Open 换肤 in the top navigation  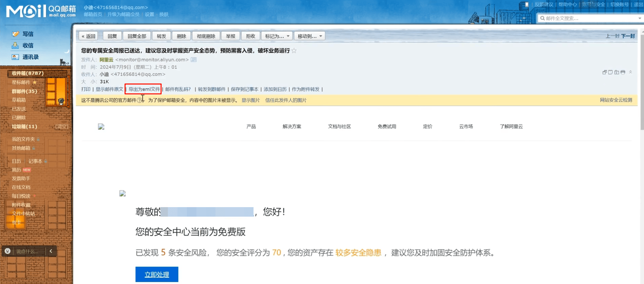point(164,14)
